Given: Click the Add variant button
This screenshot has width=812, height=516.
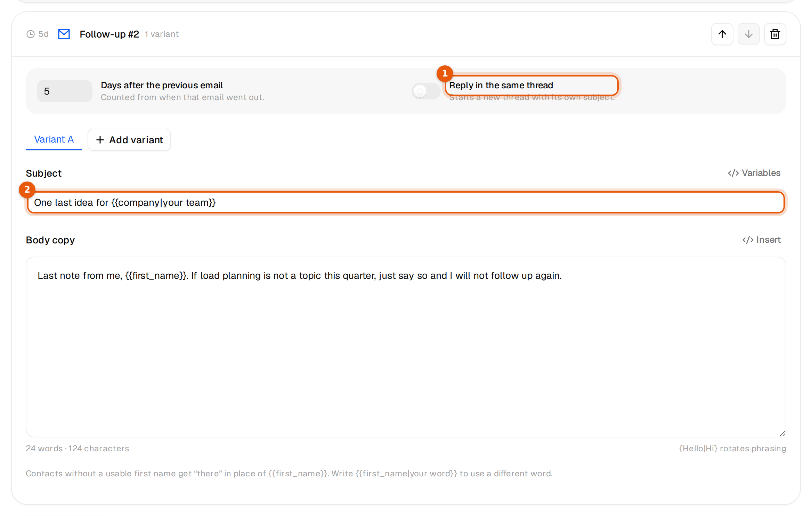Looking at the screenshot, I should tap(129, 140).
